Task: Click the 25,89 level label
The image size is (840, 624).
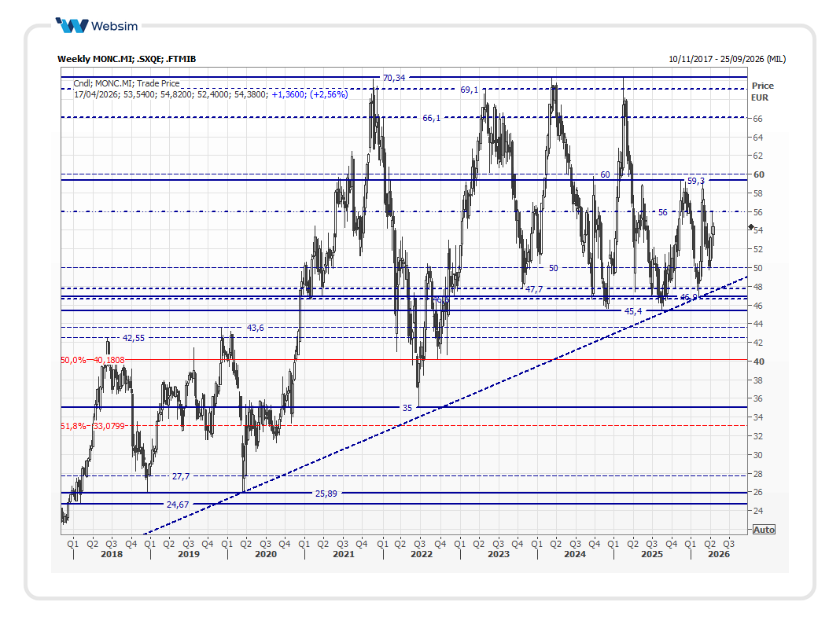Action: [326, 494]
